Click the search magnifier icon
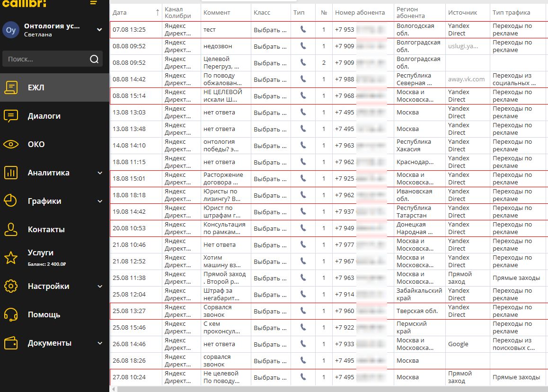 click(x=94, y=59)
